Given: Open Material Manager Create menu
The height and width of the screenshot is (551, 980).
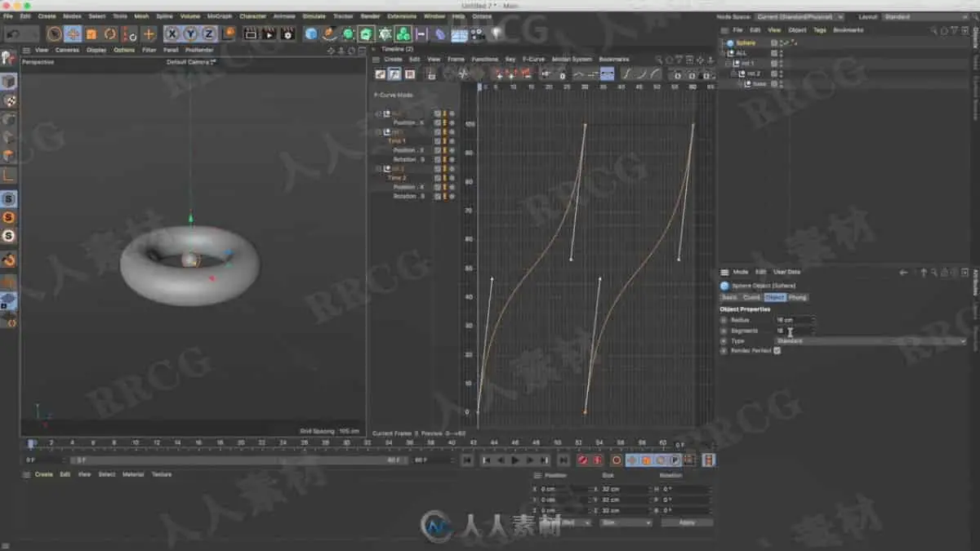Looking at the screenshot, I should (x=43, y=474).
